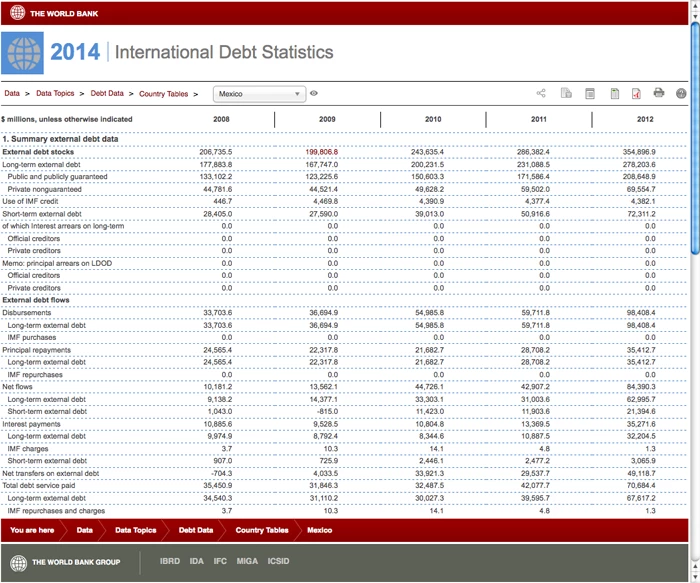Select Mexico in the bottom red bar
Screen dimensions: 700x583
[x=319, y=530]
